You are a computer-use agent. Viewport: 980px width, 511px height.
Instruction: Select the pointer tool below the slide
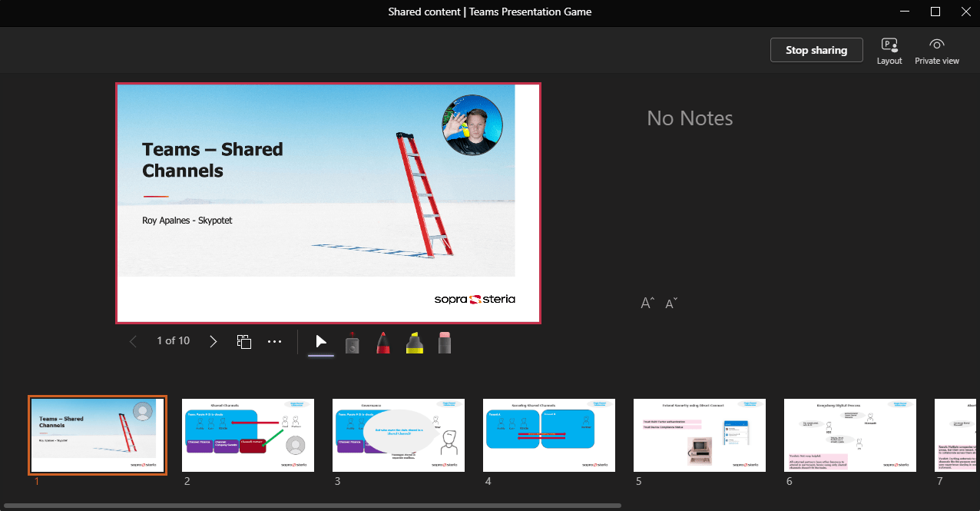coord(320,341)
